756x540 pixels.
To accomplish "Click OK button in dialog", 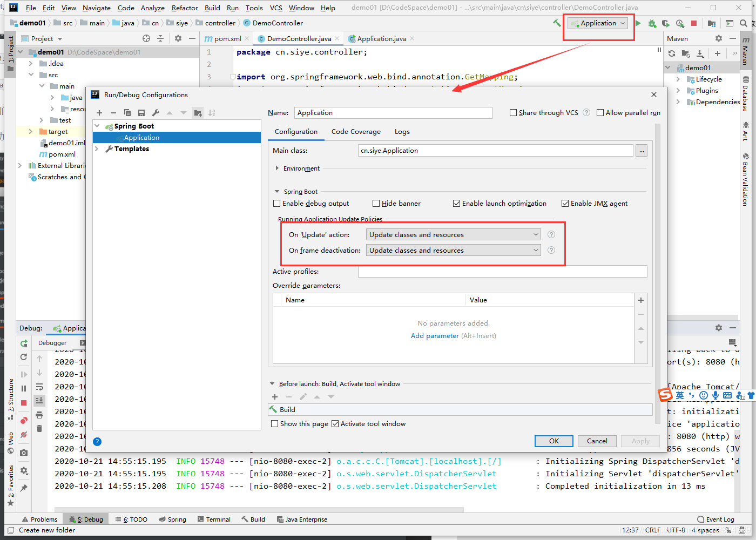I will (554, 441).
